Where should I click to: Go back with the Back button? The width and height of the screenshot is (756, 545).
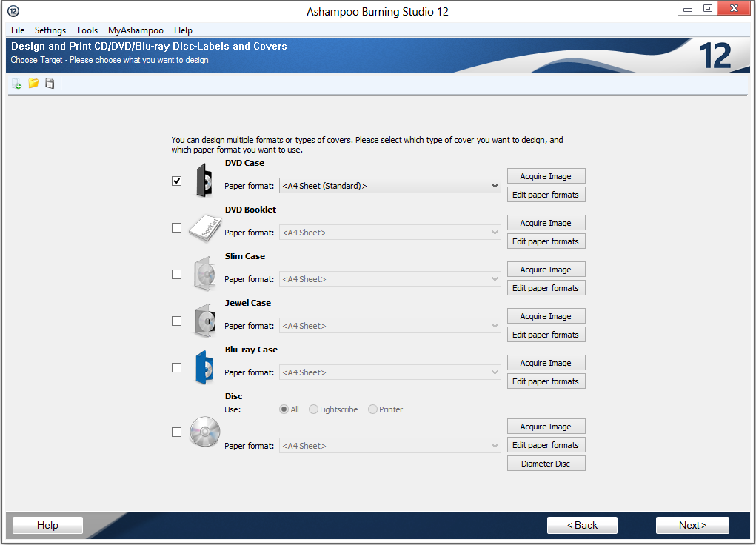[582, 525]
